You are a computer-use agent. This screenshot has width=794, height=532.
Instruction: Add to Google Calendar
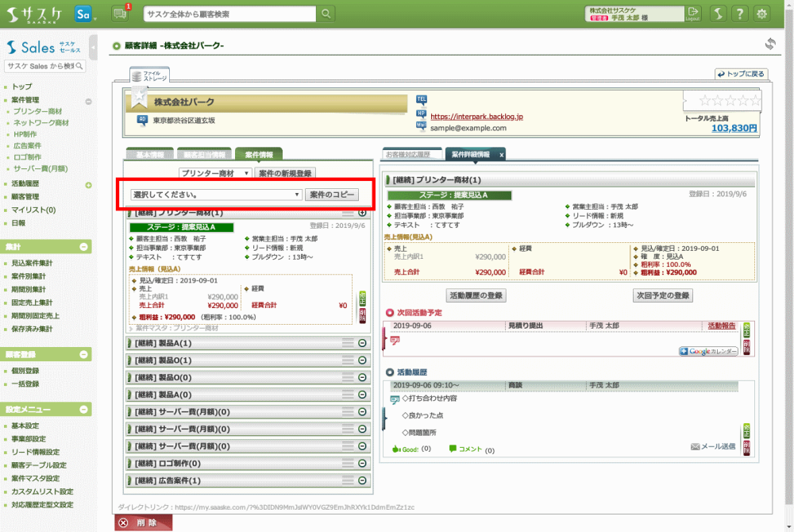pos(708,351)
